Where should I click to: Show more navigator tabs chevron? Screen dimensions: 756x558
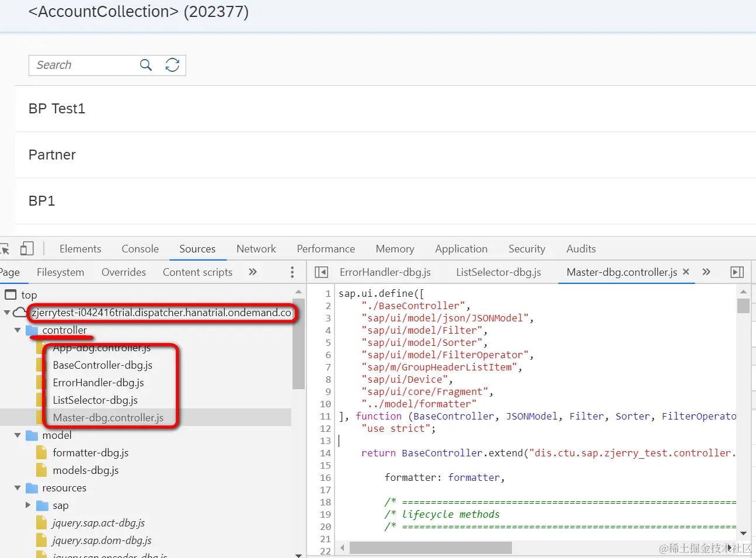click(x=253, y=272)
